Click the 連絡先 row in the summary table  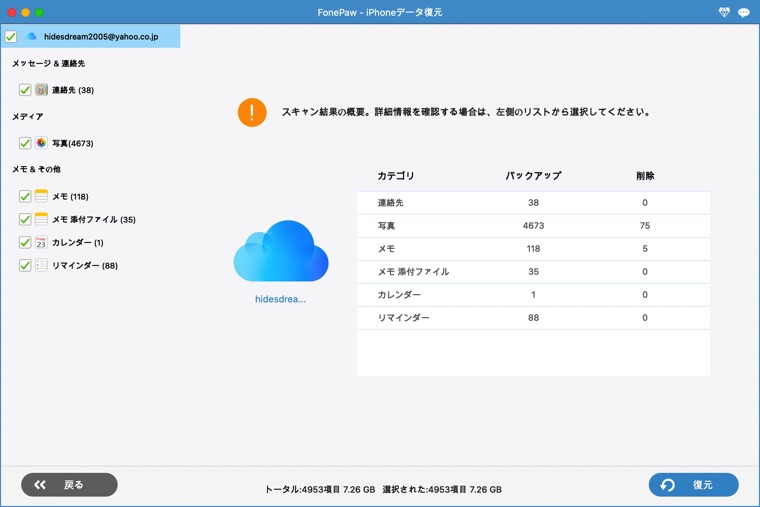point(534,203)
